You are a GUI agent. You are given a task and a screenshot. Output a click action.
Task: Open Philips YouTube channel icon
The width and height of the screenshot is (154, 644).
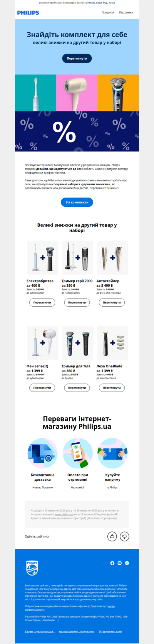click(x=120, y=563)
